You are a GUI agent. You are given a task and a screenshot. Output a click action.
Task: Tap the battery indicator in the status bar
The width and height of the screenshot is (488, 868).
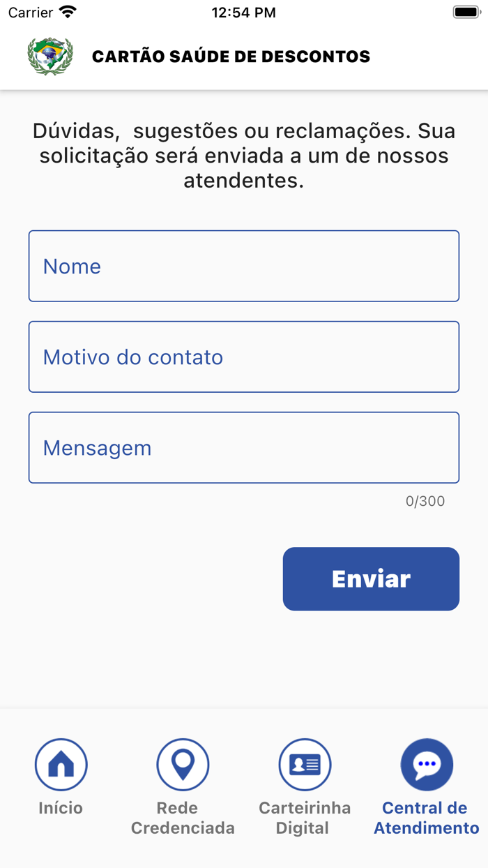(464, 10)
